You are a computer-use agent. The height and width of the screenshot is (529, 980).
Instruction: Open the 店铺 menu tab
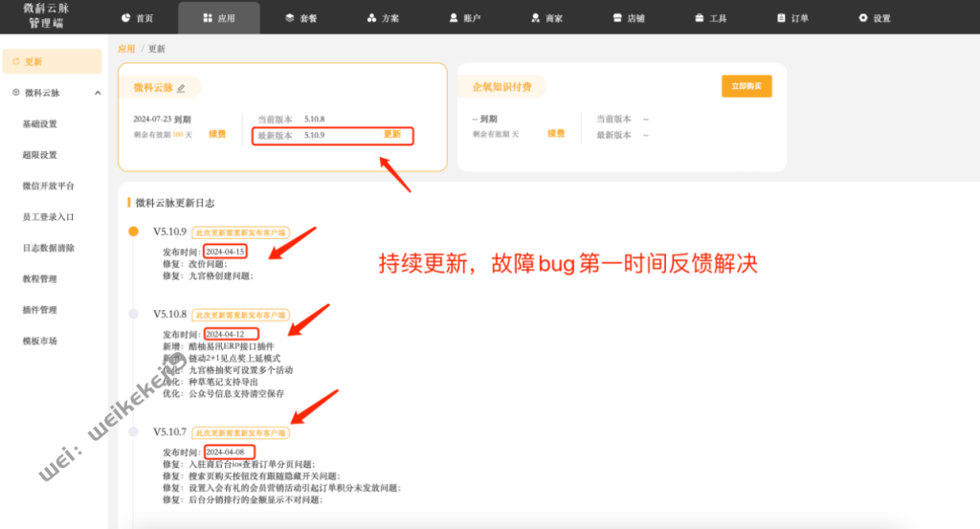pos(629,18)
